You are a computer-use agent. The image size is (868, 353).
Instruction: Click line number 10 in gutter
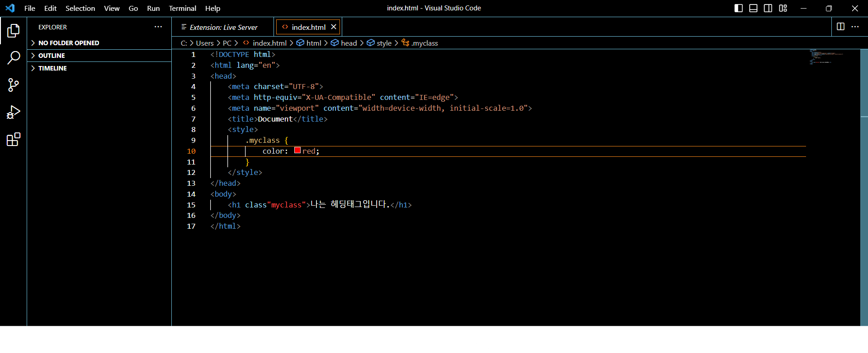[x=191, y=151]
